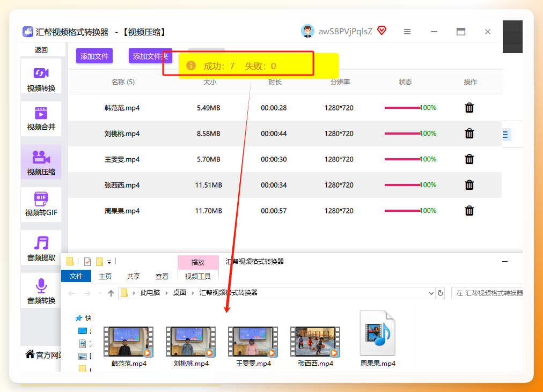Viewport: 543px width, 392px height.
Task: Open the 音频转换 sidebar tool
Action: (41, 290)
